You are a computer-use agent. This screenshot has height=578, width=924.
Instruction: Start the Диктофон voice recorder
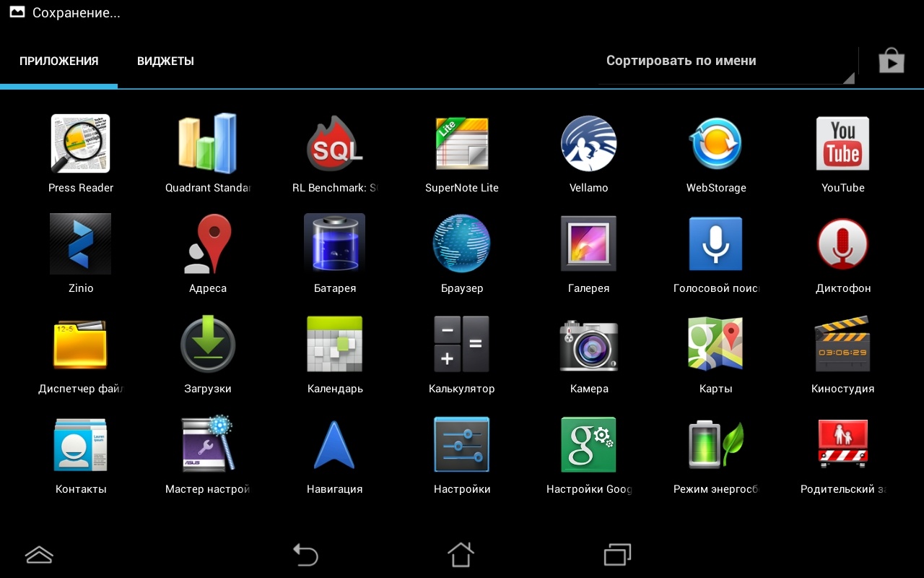click(842, 244)
